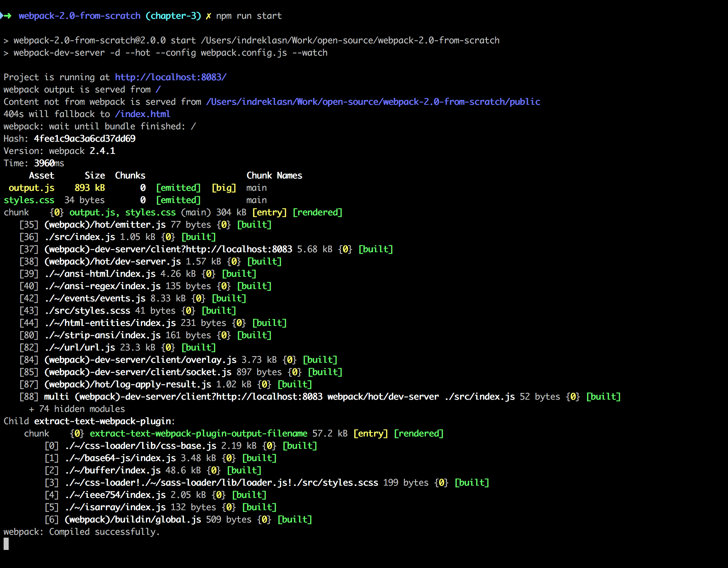Click the 'npm run start' command text
The width and height of the screenshot is (728, 568).
(x=249, y=16)
